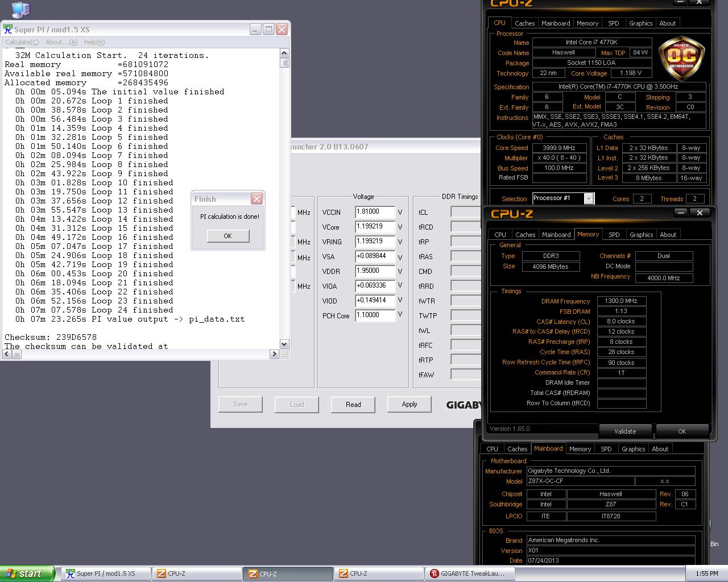Click the greyed-out Save button in Tweak Launcher
This screenshot has width=728, height=582.
(x=241, y=404)
